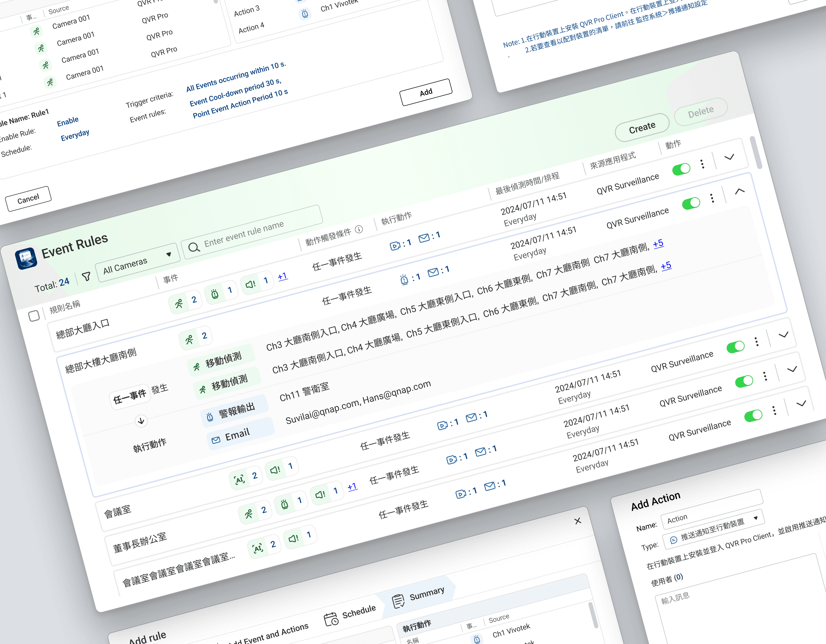Viewport: 826px width, 644px height.
Task: Collapse the expanded 總部大樓大廳南側 rule
Action: (740, 191)
